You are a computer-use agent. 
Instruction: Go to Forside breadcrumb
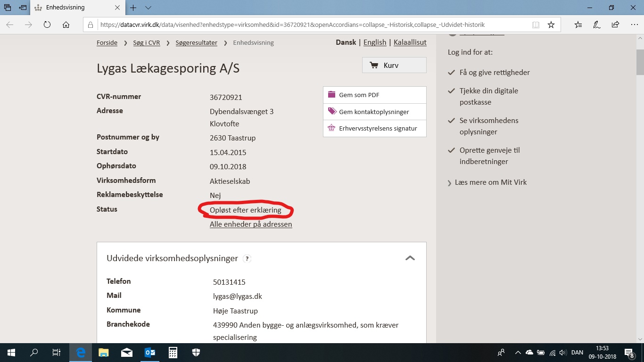(x=107, y=43)
